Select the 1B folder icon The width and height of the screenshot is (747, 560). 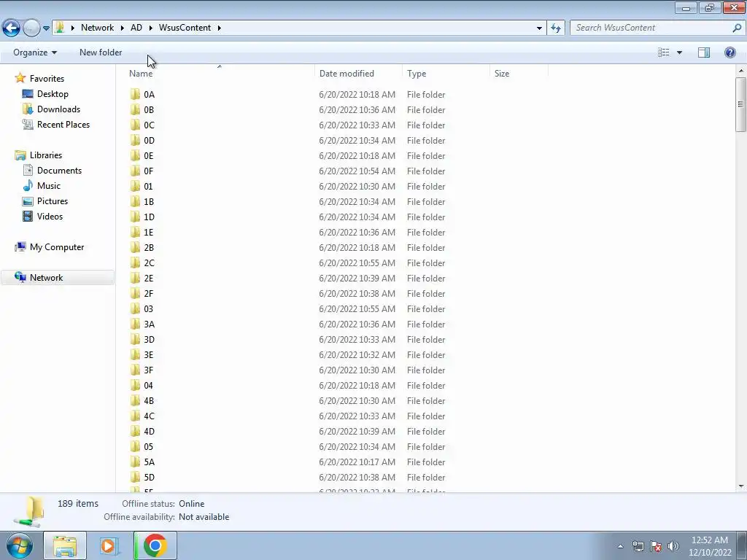(x=135, y=201)
